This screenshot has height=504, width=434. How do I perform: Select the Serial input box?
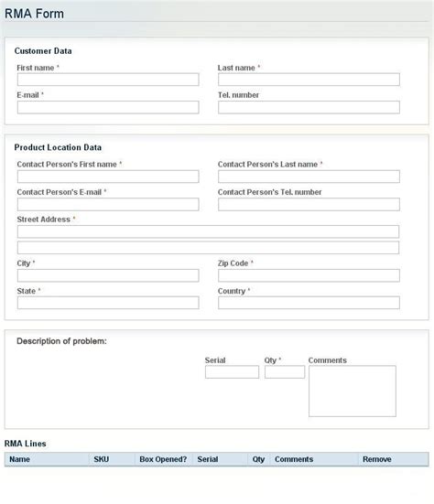(232, 372)
